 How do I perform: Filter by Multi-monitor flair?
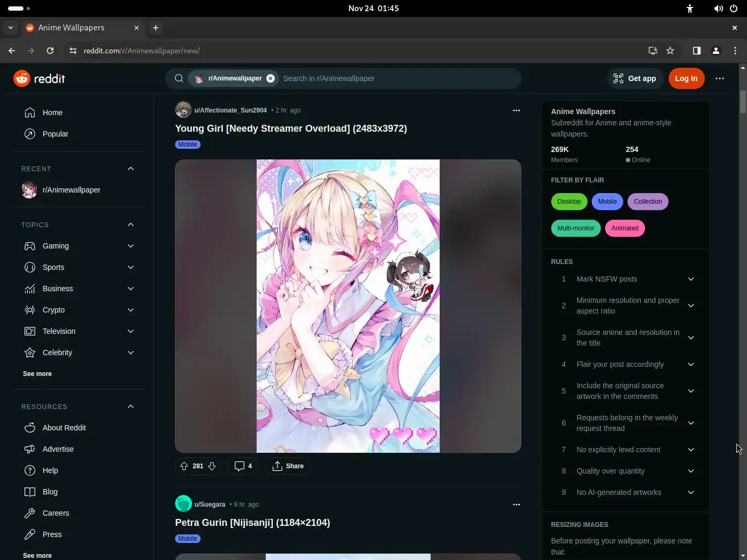(x=576, y=228)
